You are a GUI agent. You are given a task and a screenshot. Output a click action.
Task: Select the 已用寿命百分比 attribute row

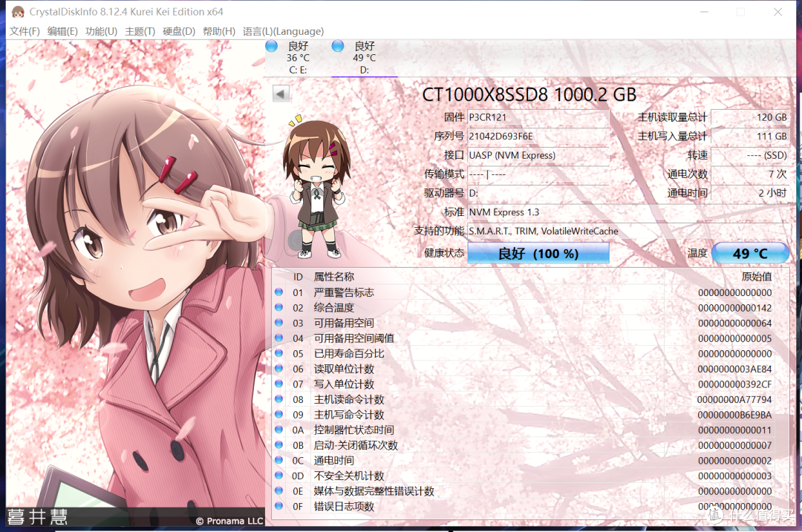(524, 354)
